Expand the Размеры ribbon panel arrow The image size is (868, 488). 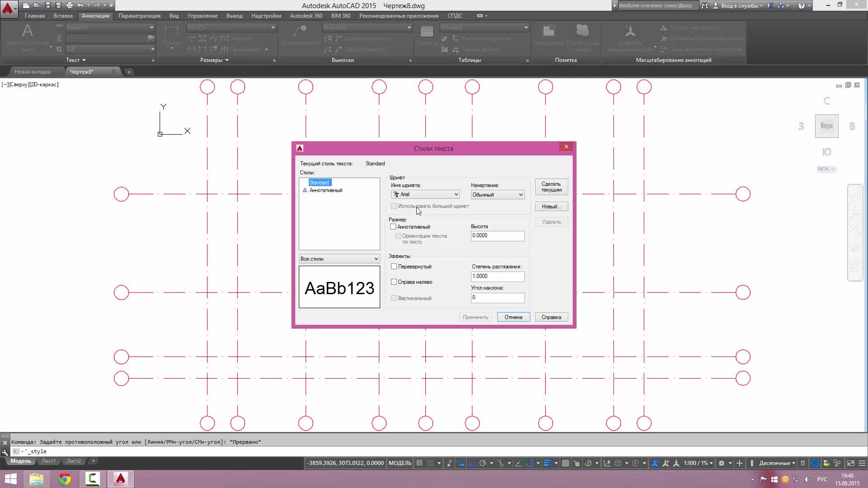point(226,60)
